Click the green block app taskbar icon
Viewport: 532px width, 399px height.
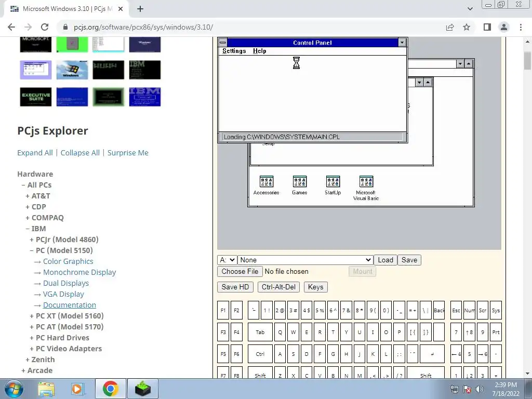click(x=143, y=389)
